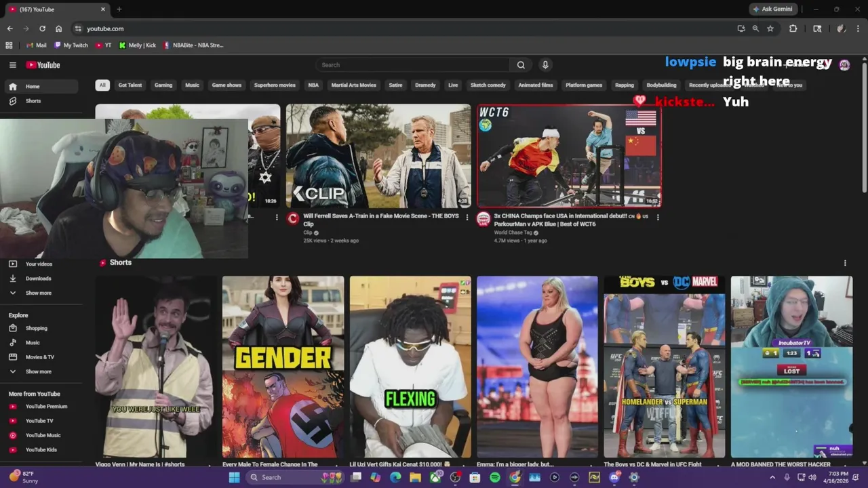Go back in the browser
Viewport: 868px width, 488px height.
(9, 28)
